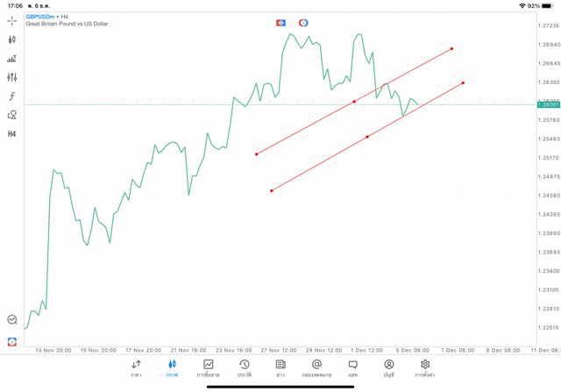This screenshot has width=561, height=392.
Task: Open the H4 timeframe selector
Action: tap(12, 134)
